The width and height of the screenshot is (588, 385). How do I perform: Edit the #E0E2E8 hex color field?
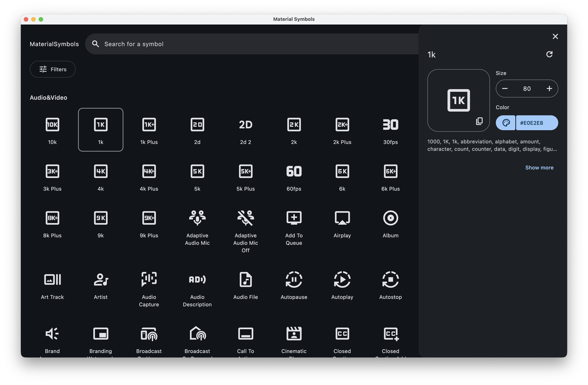point(537,123)
